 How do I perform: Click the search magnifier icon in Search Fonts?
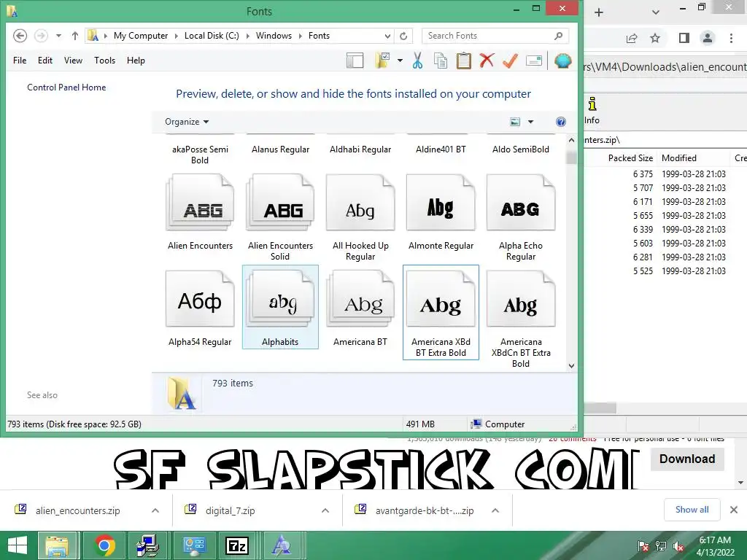(x=559, y=36)
